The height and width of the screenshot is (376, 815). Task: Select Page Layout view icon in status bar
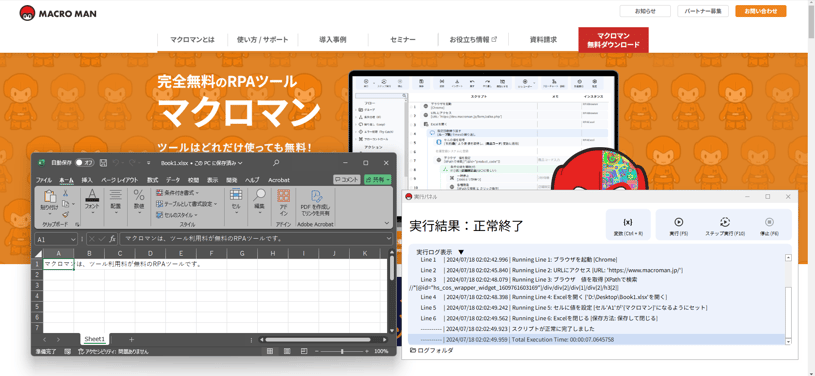pyautogui.click(x=287, y=352)
